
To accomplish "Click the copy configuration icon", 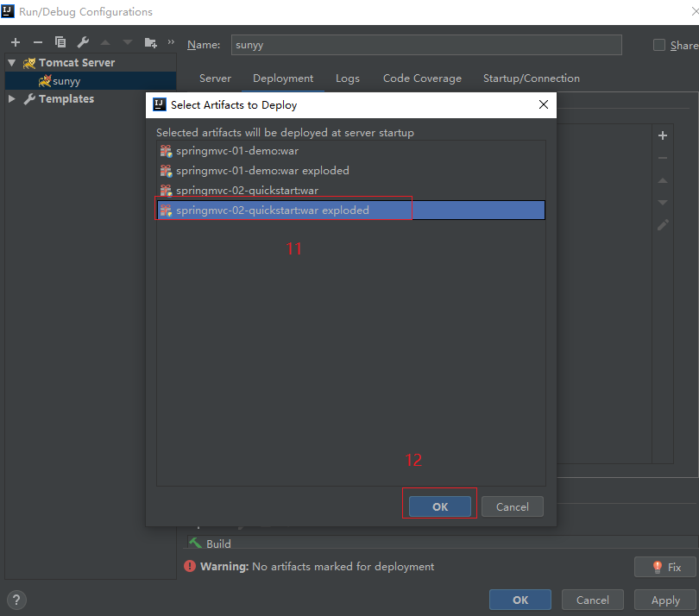I will click(60, 42).
